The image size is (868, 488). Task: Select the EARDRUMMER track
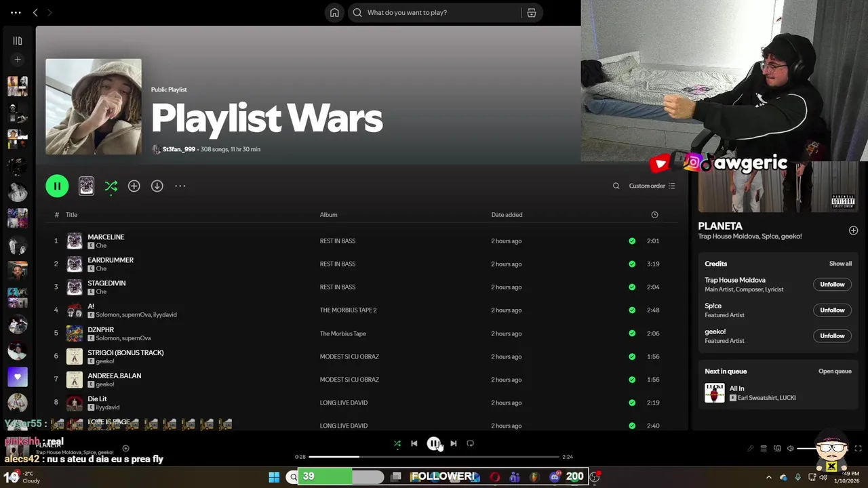[x=111, y=260]
